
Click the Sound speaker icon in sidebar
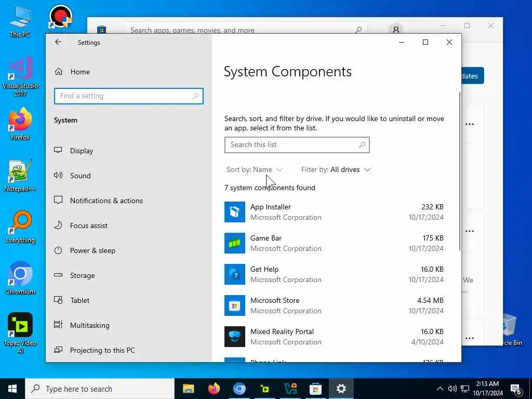tap(58, 176)
